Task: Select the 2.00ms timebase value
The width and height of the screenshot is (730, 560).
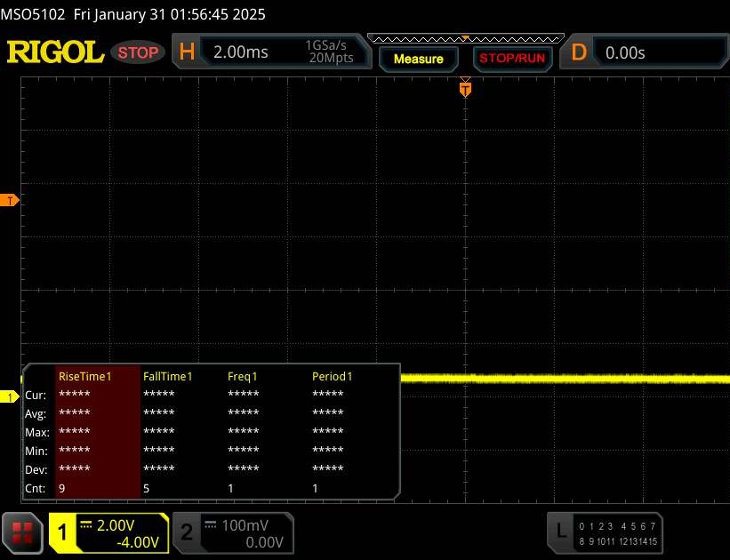Action: 241,52
